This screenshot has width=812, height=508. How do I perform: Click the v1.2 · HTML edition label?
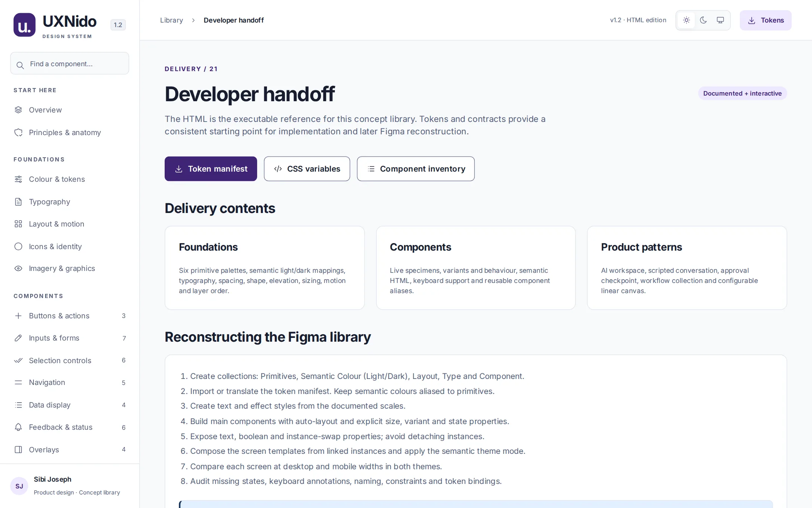click(x=638, y=20)
